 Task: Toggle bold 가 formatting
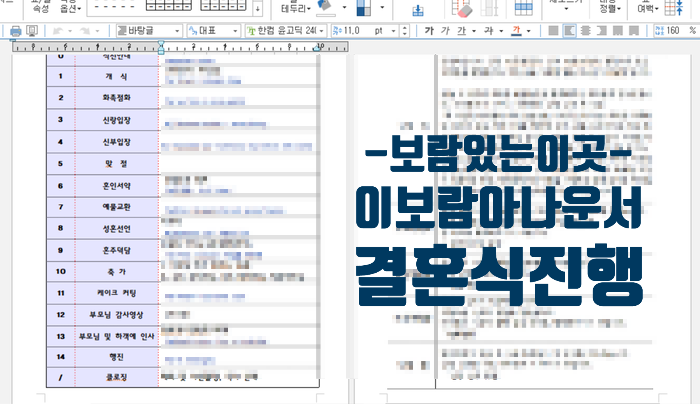[x=429, y=31]
